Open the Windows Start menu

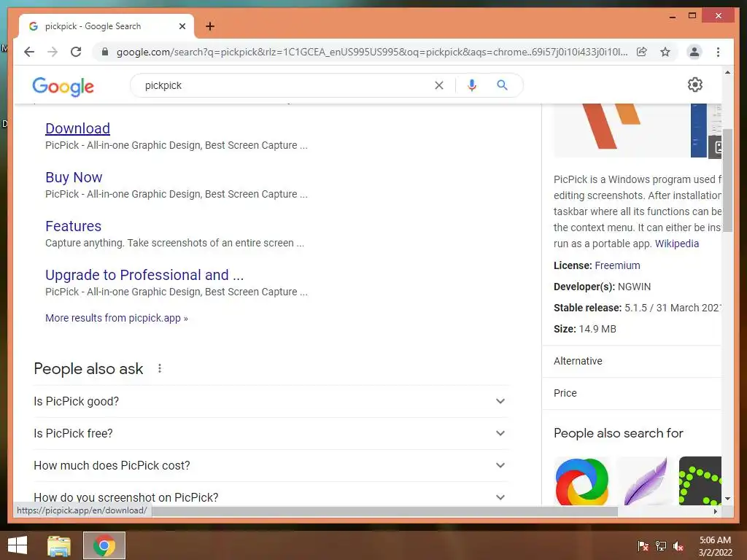click(x=18, y=545)
